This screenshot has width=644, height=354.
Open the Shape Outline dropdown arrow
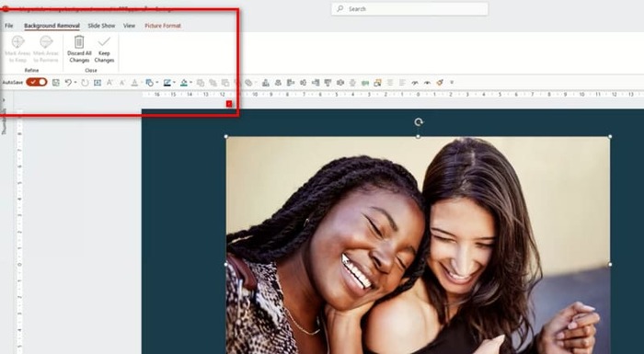click(x=174, y=83)
